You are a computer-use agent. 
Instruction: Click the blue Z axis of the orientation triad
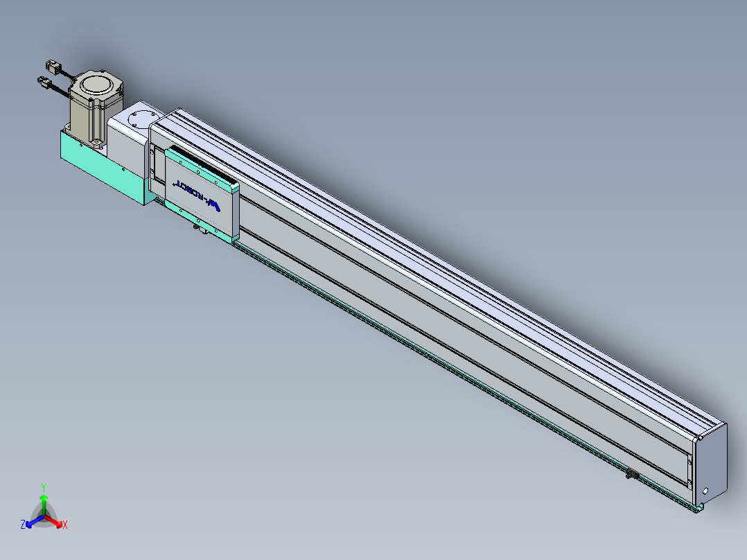[x=35, y=521]
